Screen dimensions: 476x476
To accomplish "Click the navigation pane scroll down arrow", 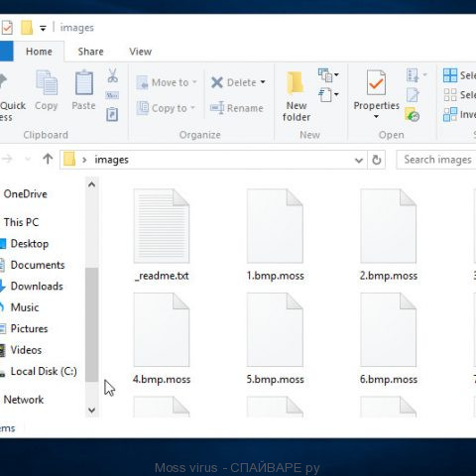I will 92,411.
